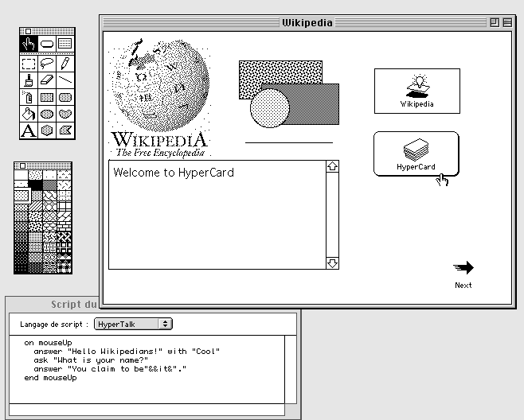Choose the Lasso selection tool
The height and width of the screenshot is (420, 524).
click(x=47, y=63)
